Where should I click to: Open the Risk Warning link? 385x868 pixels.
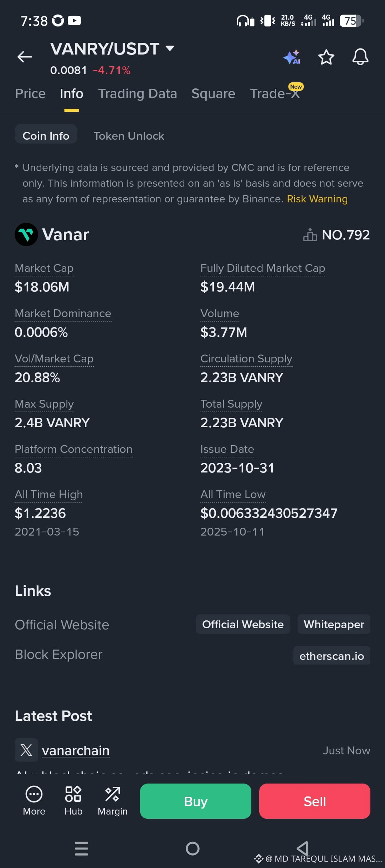[317, 199]
